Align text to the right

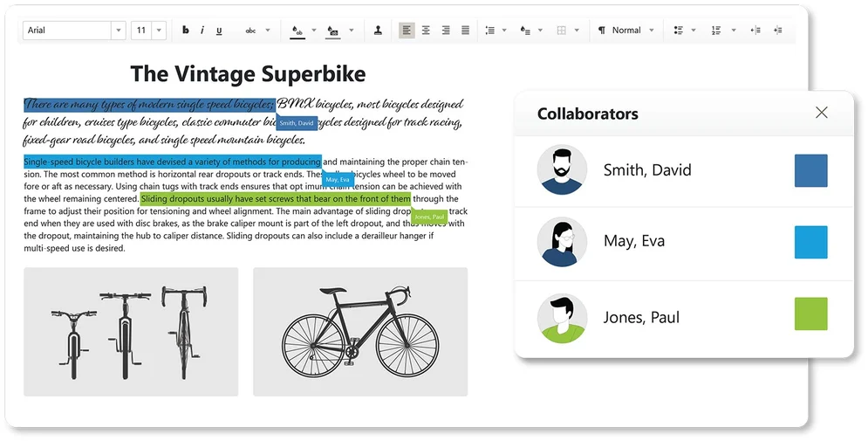click(x=446, y=31)
